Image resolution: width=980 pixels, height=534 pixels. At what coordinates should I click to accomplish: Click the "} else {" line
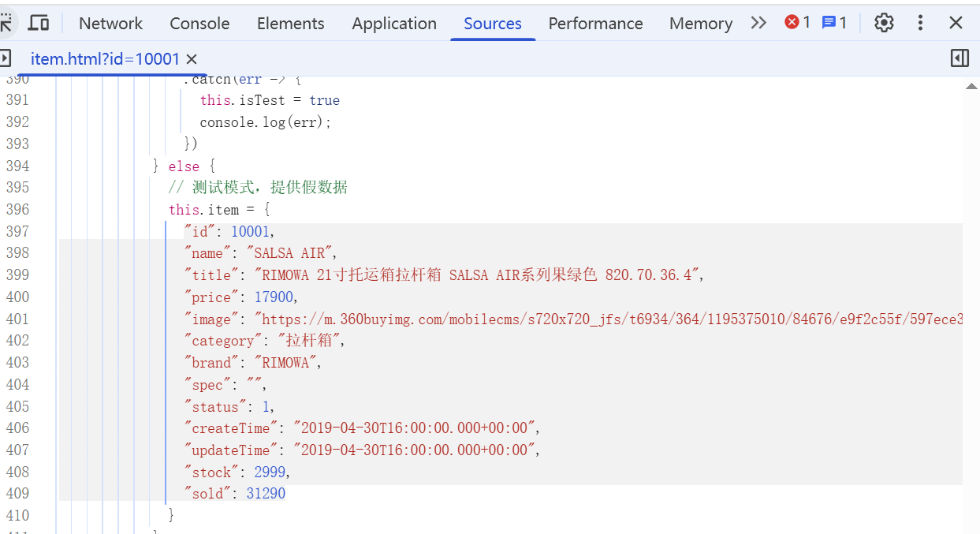(x=183, y=166)
